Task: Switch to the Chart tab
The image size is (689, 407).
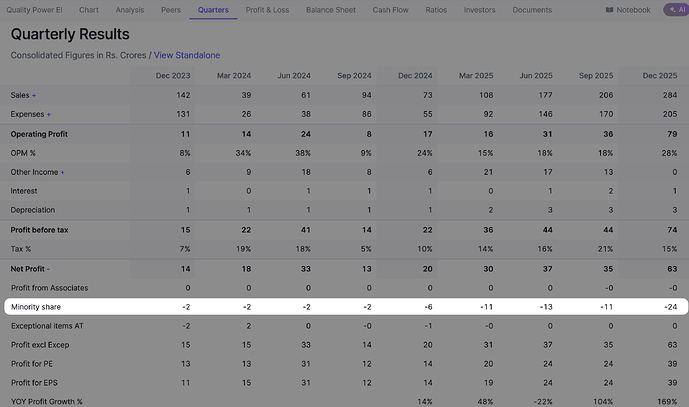Action: (x=91, y=10)
